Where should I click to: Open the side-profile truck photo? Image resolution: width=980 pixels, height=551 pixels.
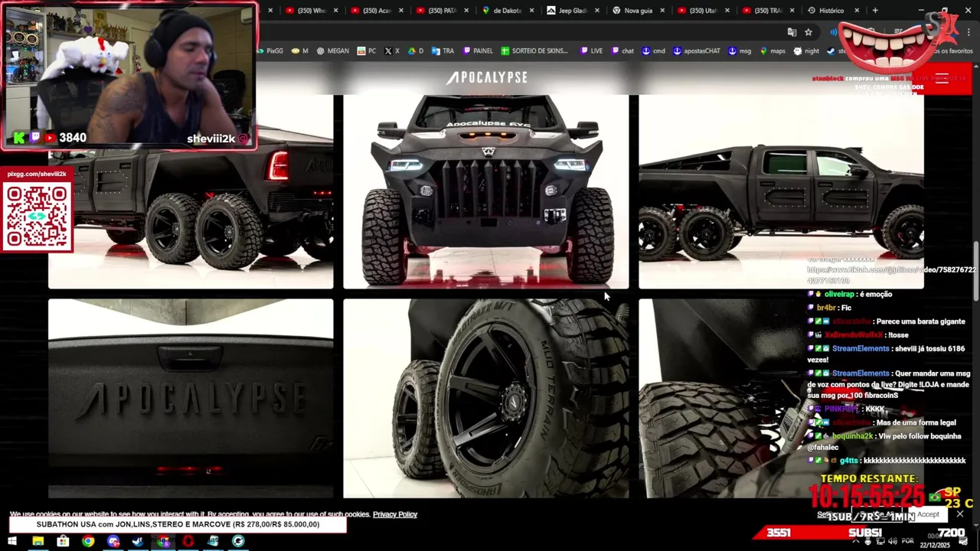781,191
